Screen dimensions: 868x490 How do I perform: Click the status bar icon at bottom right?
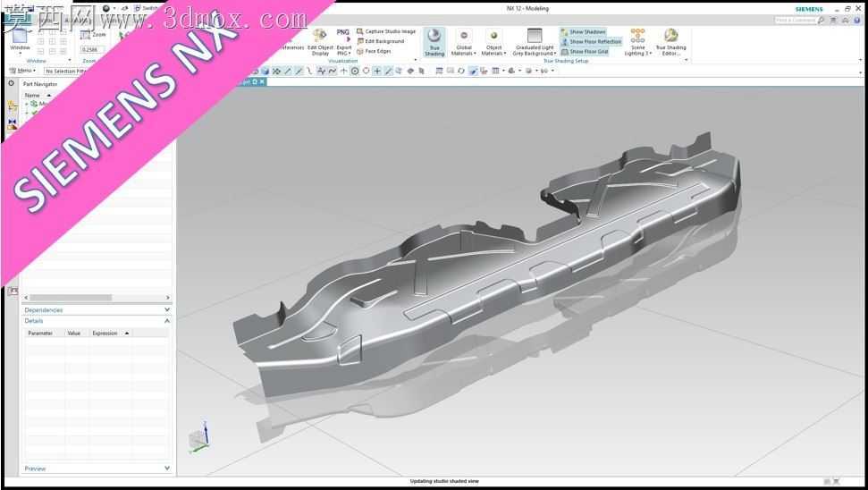(x=837, y=482)
